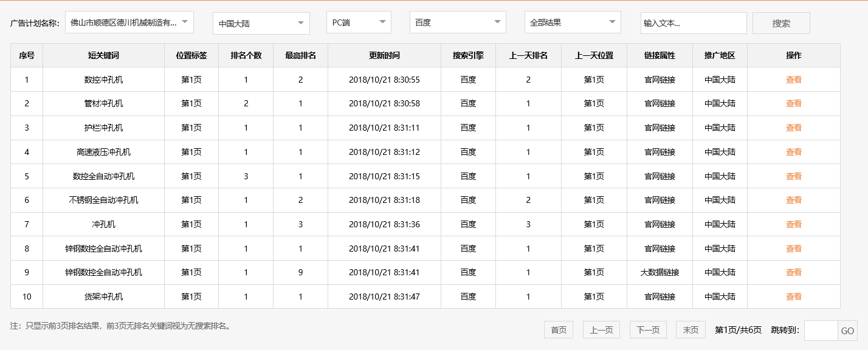Open 查看 link for 护栏冲孔机 row
The width and height of the screenshot is (868, 350).
[793, 128]
